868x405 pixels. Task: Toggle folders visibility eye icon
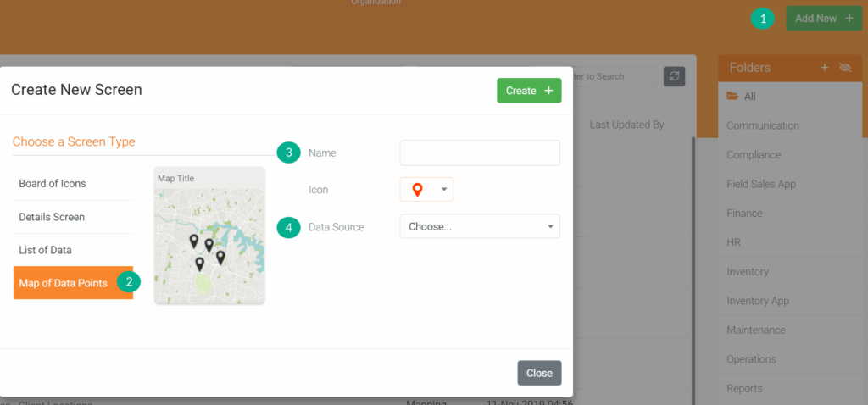(x=845, y=68)
